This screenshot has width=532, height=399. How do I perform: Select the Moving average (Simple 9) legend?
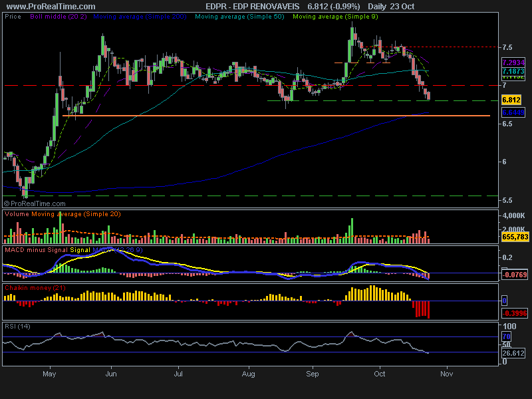(x=335, y=17)
